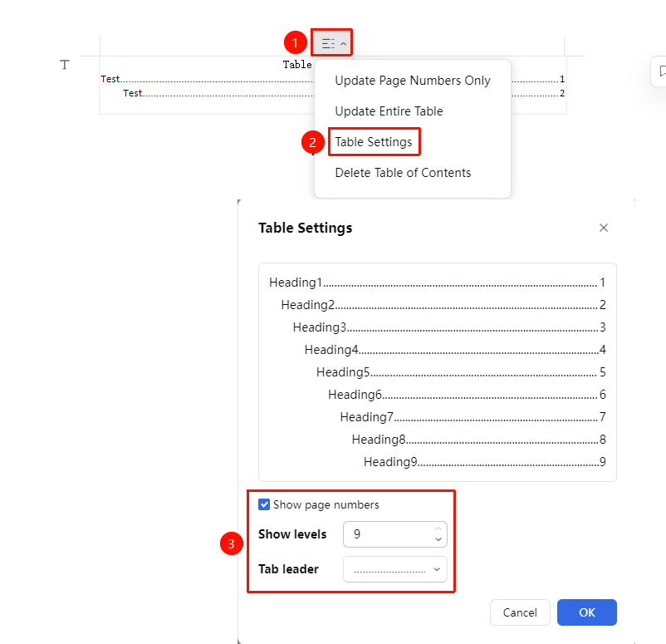Image resolution: width=666 pixels, height=644 pixels.
Task: Click the indented Test entry, page 2
Action: pos(344,93)
